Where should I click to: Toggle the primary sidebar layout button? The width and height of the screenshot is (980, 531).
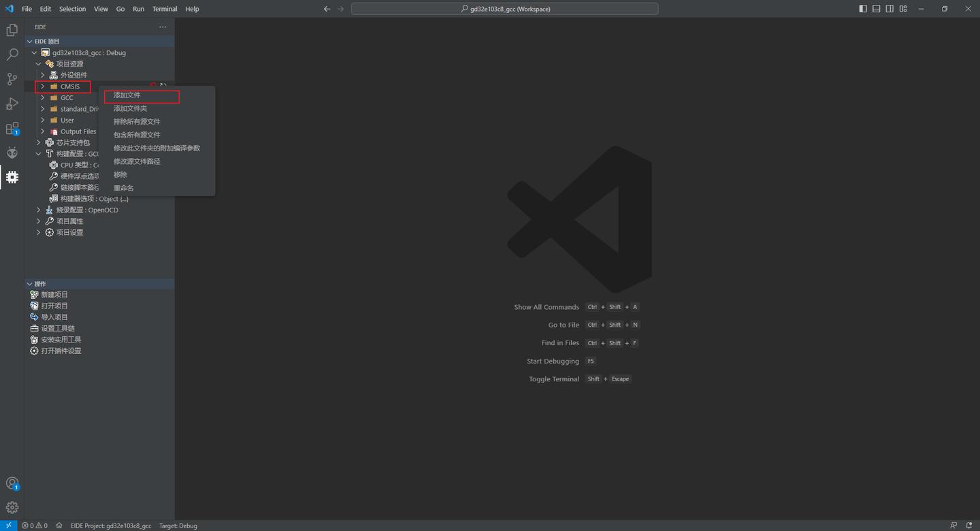pyautogui.click(x=862, y=8)
